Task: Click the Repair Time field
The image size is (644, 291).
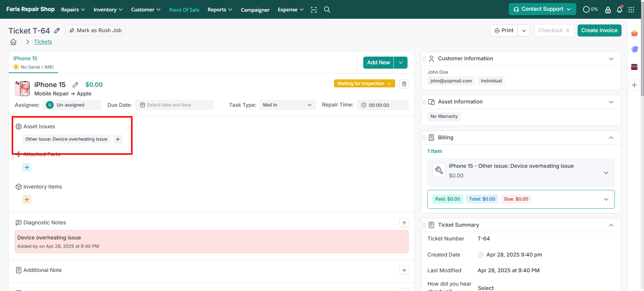Action: pyautogui.click(x=382, y=105)
